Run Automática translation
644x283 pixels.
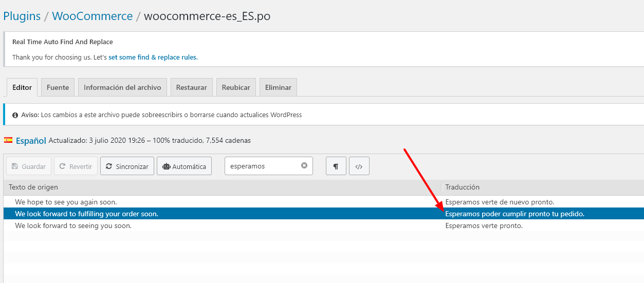[184, 166]
